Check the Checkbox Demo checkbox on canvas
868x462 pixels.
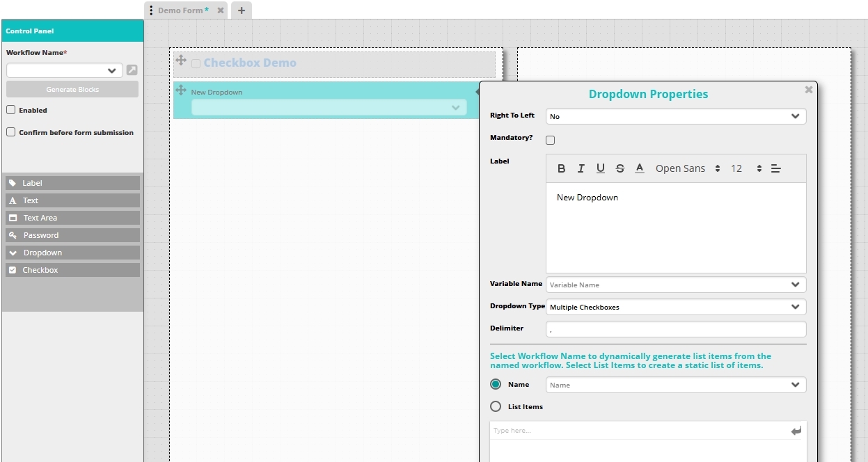[x=196, y=63]
